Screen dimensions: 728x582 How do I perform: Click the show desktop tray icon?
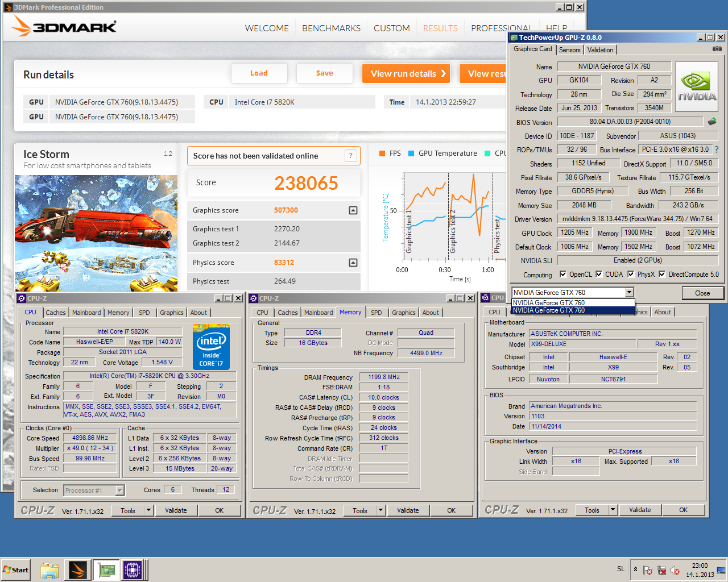pyautogui.click(x=721, y=569)
